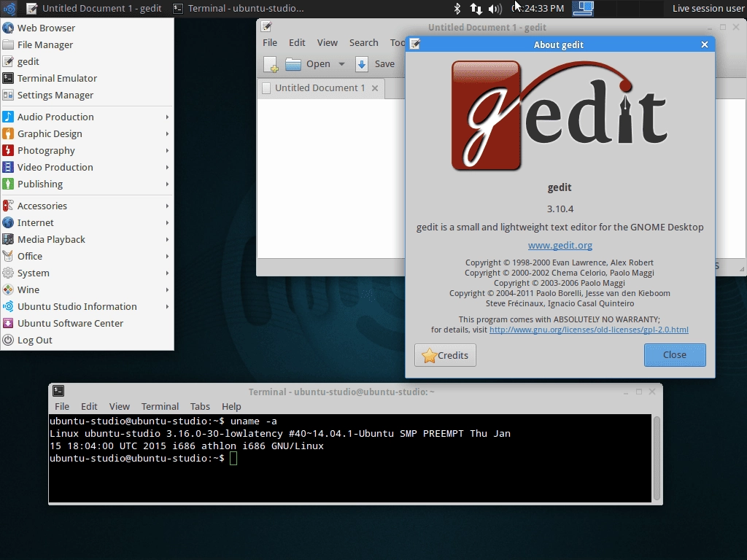Open Ubuntu Software Center menu entry
This screenshot has width=747, height=560.
(88, 323)
